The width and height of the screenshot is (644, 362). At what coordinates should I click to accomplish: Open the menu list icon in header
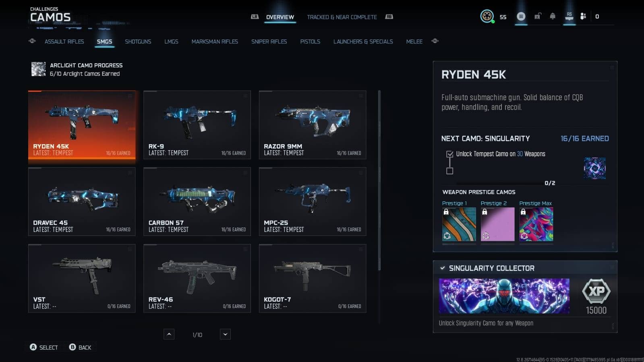[521, 17]
